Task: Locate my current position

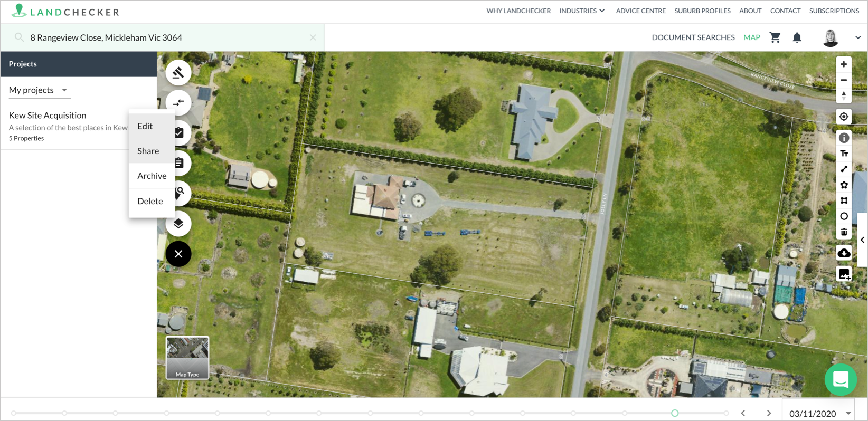Action: pyautogui.click(x=844, y=117)
